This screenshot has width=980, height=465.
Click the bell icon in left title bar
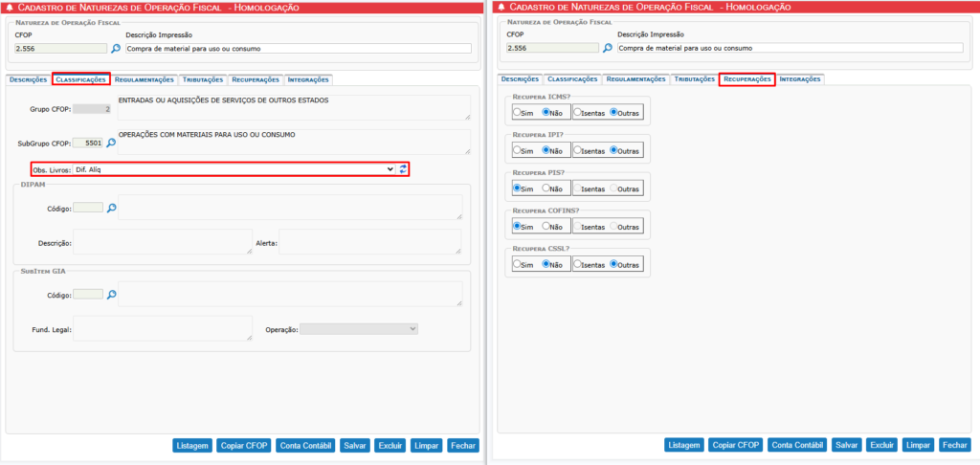(x=10, y=7)
